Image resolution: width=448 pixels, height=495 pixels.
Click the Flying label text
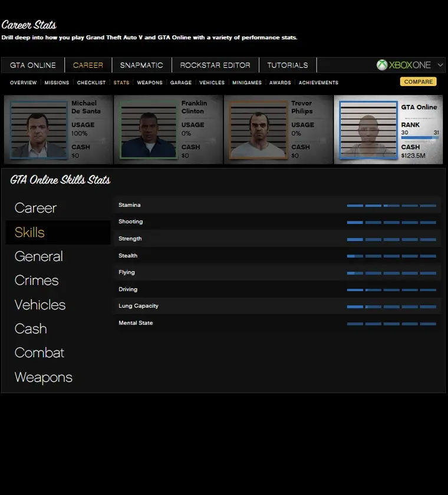tap(127, 272)
